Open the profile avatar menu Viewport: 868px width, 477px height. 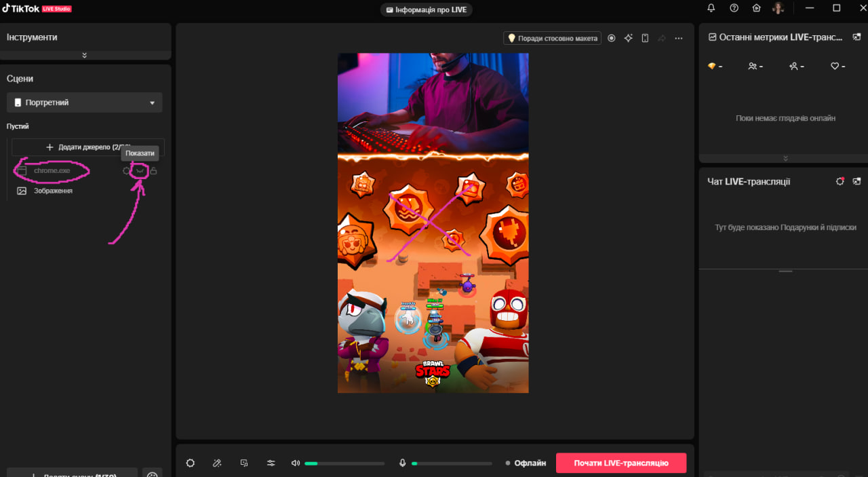778,8
